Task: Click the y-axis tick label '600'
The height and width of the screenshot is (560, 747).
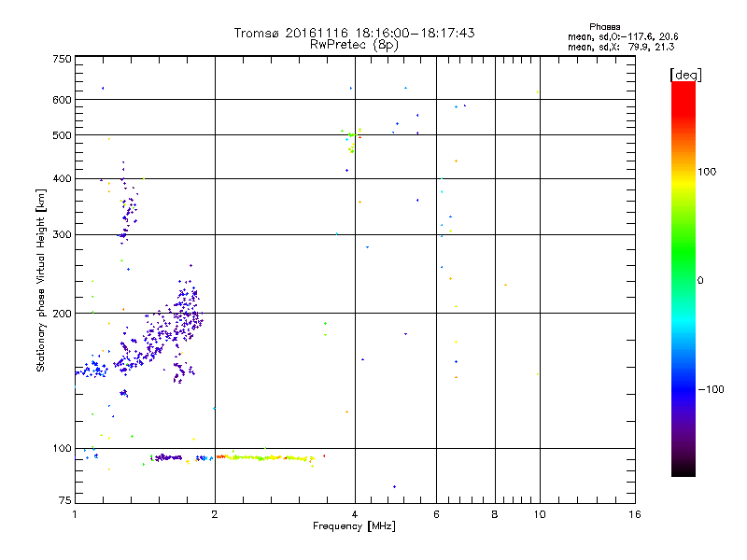Action: click(62, 100)
